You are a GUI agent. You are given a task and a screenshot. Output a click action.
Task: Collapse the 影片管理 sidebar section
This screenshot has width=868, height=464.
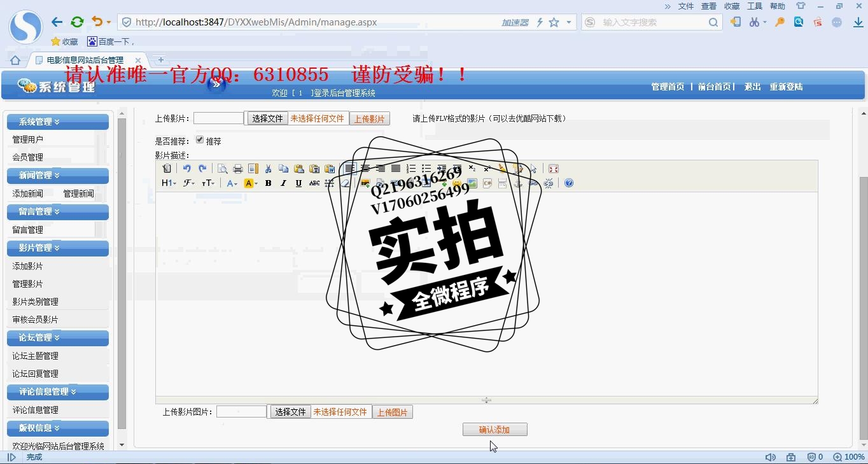(x=57, y=248)
